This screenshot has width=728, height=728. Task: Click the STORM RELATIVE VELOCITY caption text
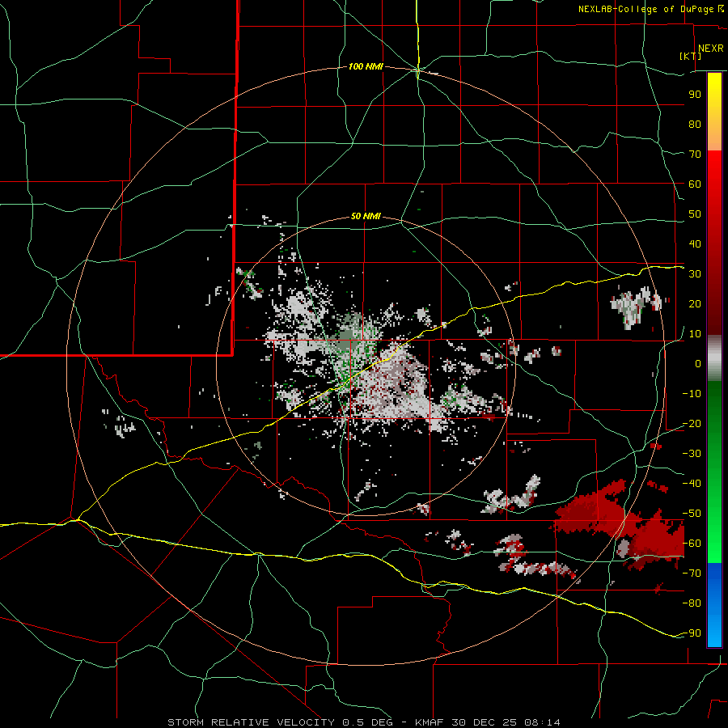(251, 722)
